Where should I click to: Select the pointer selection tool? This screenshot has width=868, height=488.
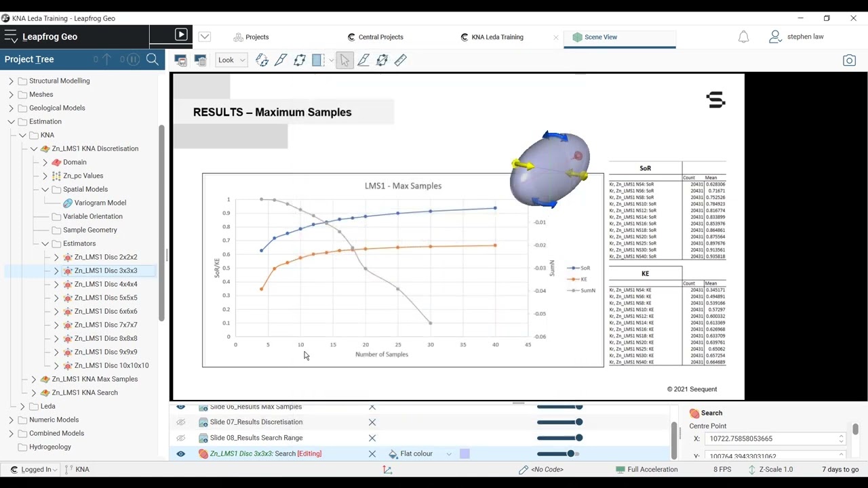(344, 60)
